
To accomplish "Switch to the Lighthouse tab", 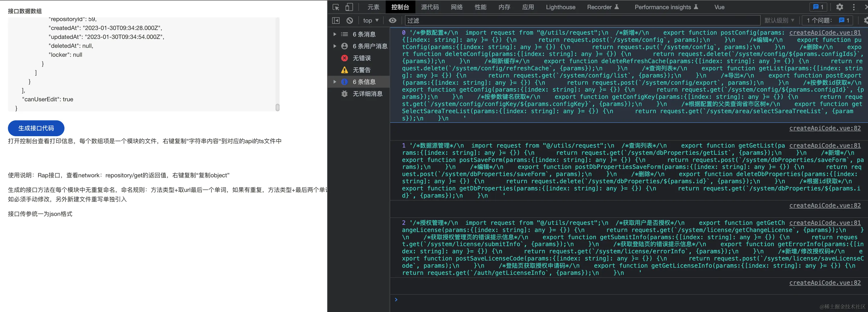I will coord(560,7).
